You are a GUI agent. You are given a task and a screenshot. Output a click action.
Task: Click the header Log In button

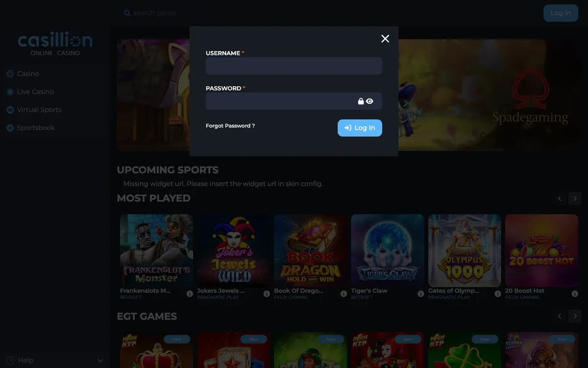[x=561, y=13]
